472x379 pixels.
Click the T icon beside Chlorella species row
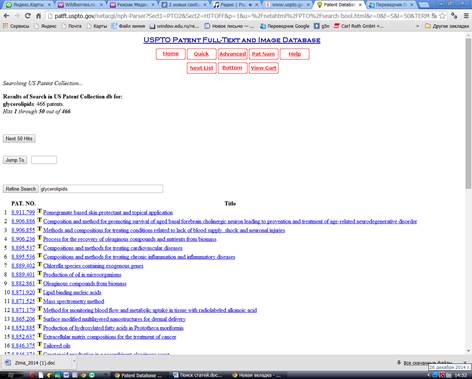[x=40, y=265]
